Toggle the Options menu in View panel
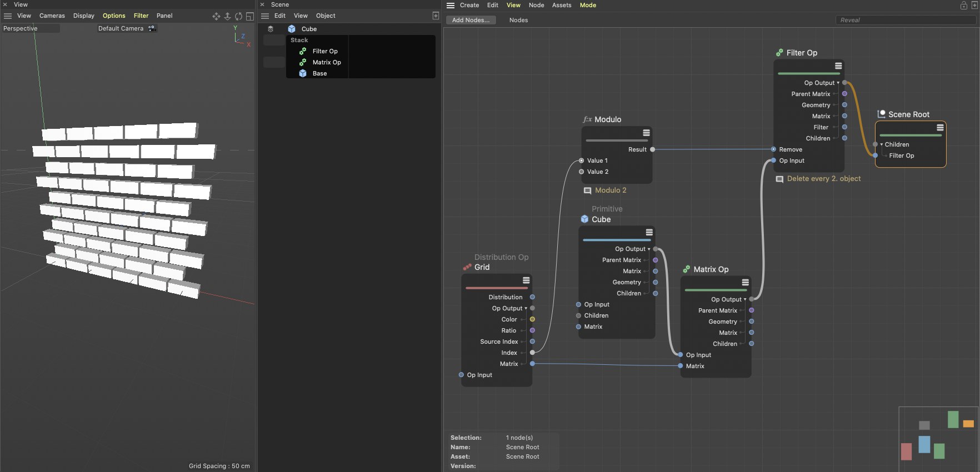 114,16
